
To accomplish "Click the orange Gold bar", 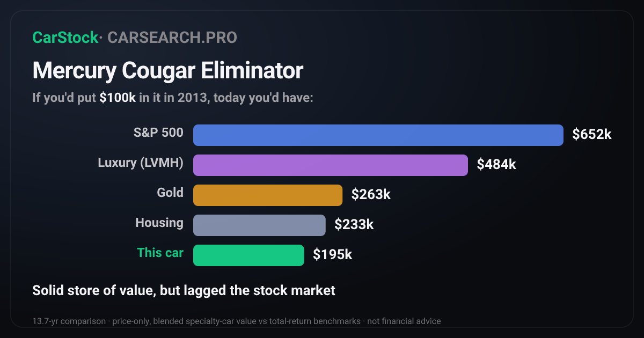I will 268,195.
